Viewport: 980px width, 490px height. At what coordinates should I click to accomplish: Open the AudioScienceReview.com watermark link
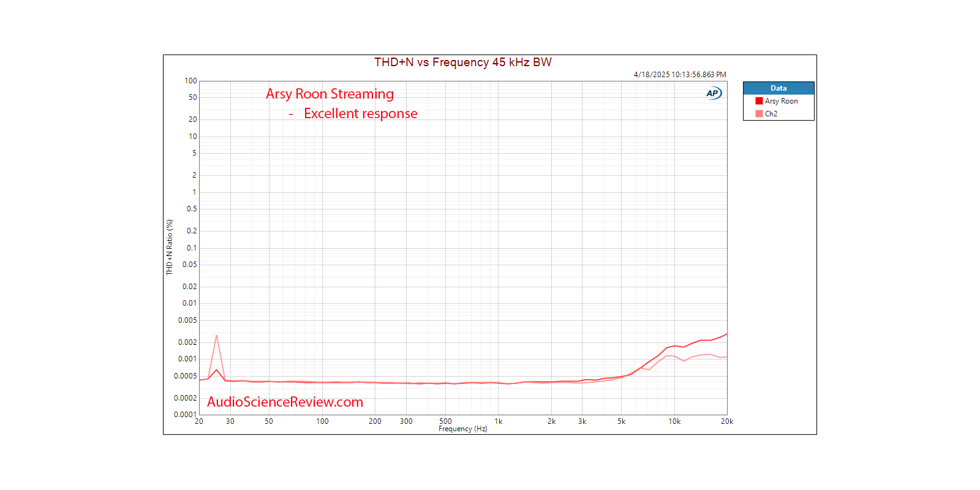click(x=285, y=402)
